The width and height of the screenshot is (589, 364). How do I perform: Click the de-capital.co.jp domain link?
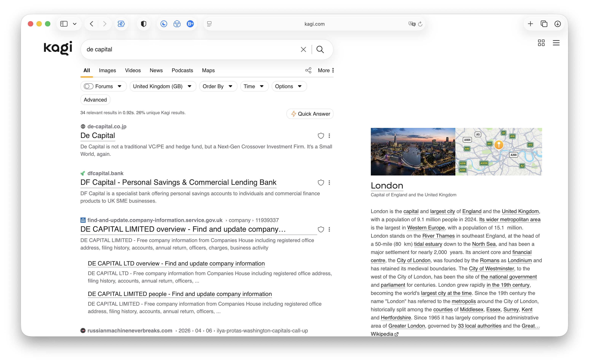[107, 126]
